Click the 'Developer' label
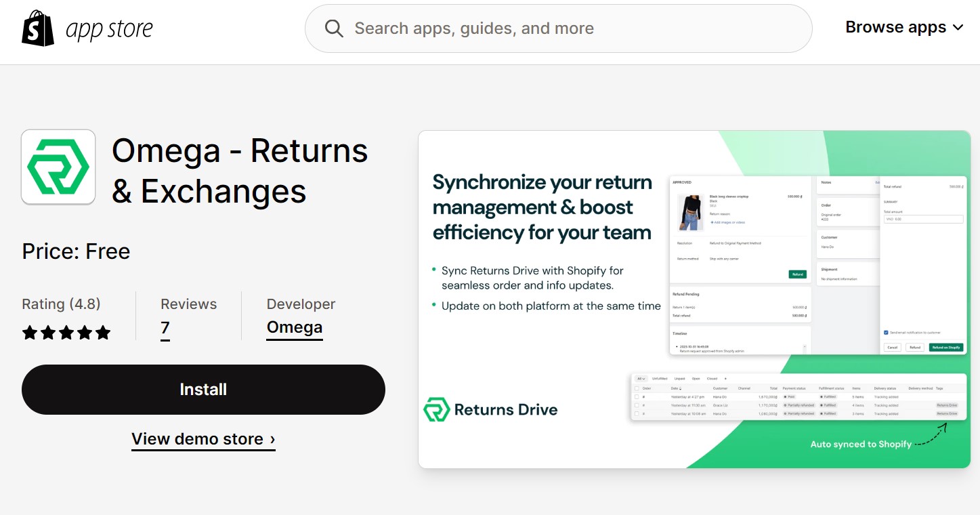 (x=301, y=304)
